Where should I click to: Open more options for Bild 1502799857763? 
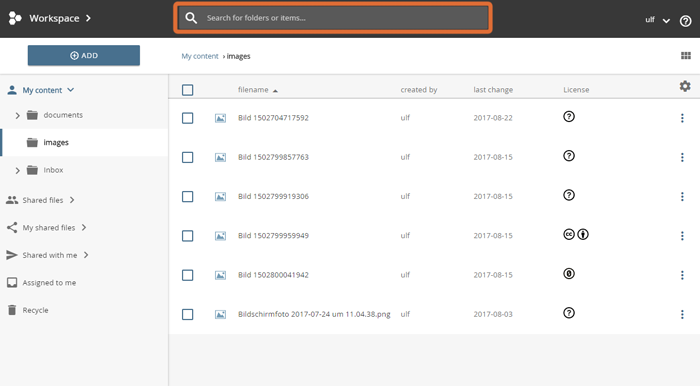(x=682, y=157)
